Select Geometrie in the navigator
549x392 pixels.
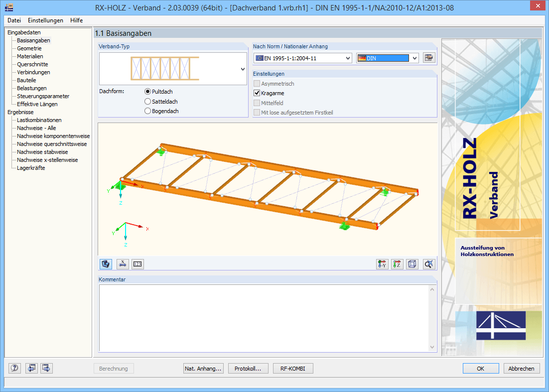(x=29, y=48)
